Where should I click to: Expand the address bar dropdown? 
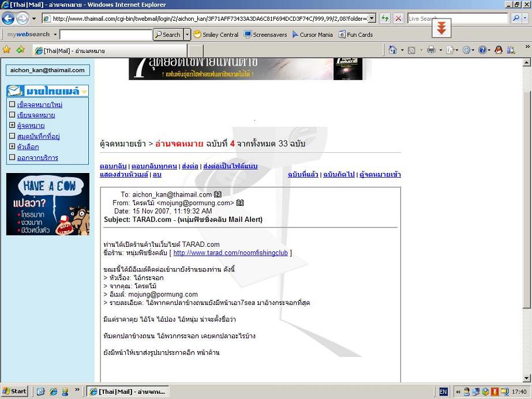pos(372,18)
